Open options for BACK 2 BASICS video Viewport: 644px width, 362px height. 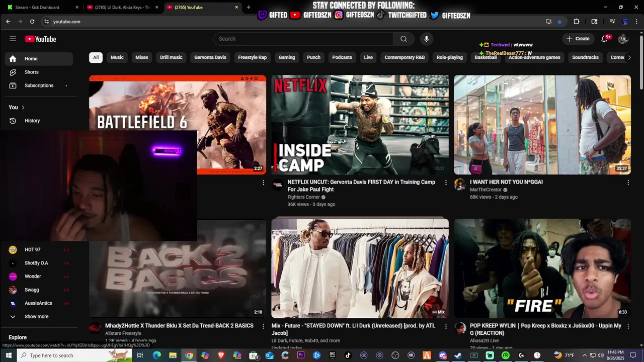[x=263, y=326]
